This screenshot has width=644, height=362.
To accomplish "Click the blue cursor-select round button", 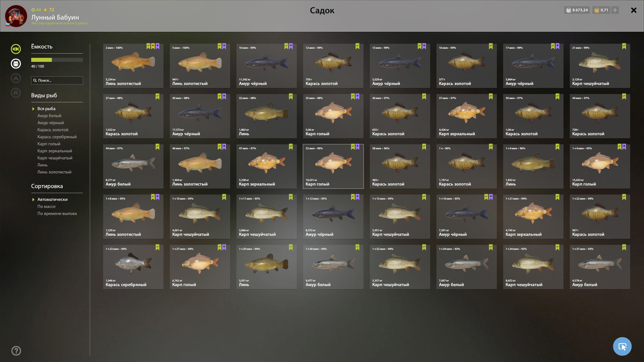I will coord(622,346).
